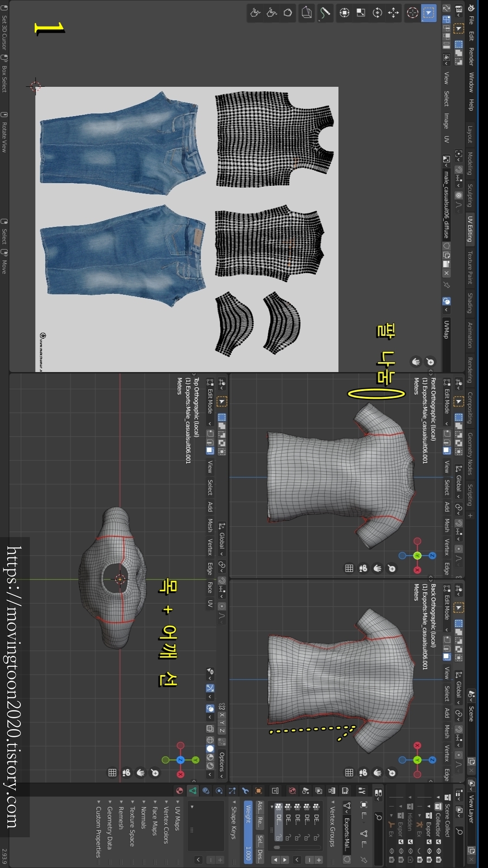Select the Rip Region tool in UV editor

(306, 13)
